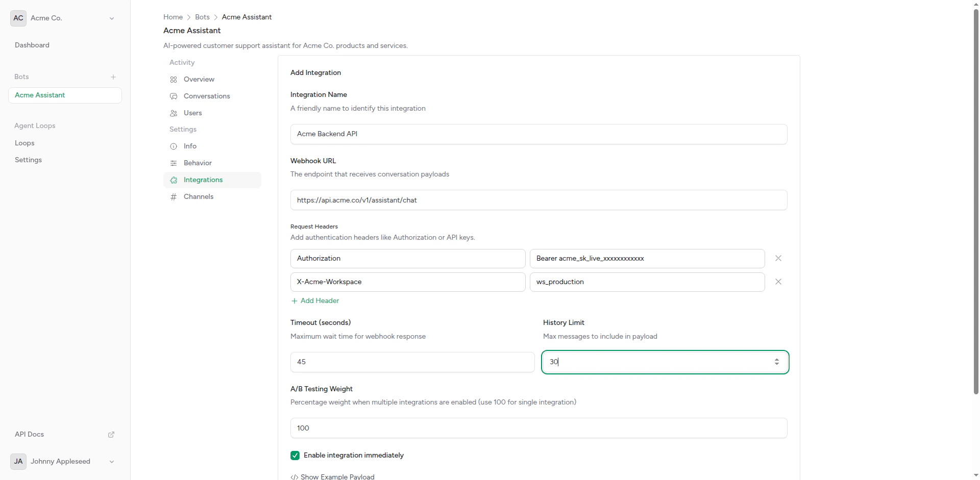Enable the integration immediately checkbox

295,455
